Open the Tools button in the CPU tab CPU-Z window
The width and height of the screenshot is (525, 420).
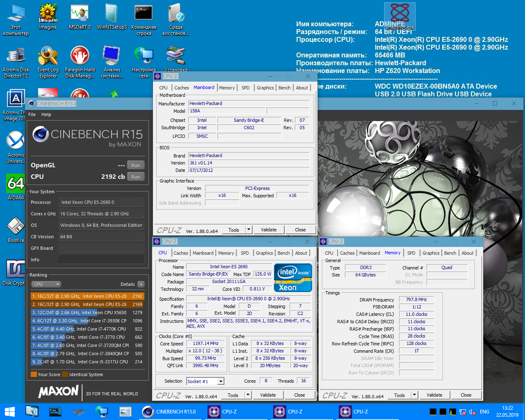[233, 395]
